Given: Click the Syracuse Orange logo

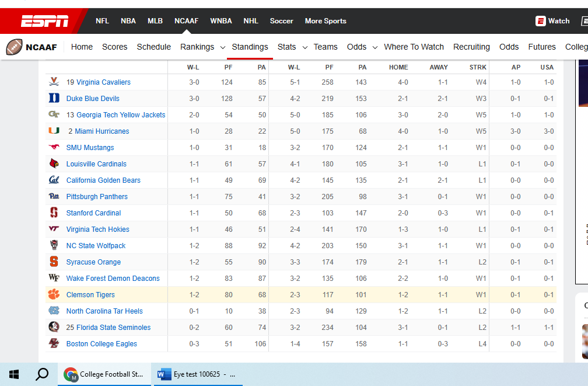Looking at the screenshot, I should point(54,262).
